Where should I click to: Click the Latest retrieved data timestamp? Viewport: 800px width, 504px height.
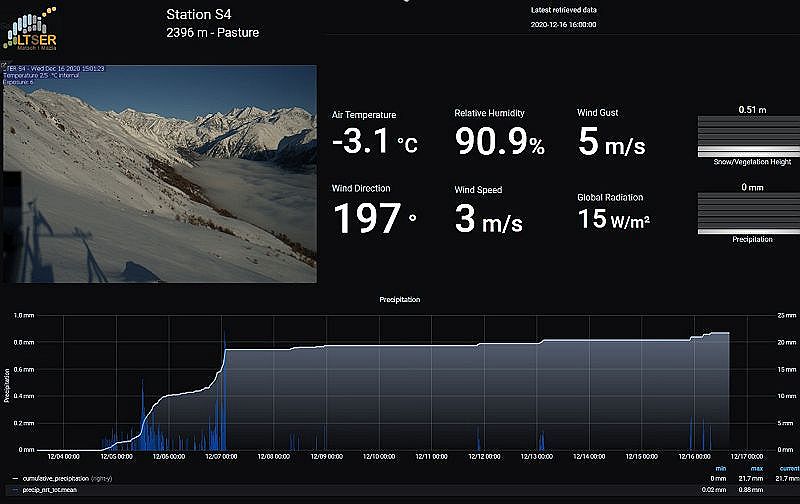pyautogui.click(x=563, y=24)
